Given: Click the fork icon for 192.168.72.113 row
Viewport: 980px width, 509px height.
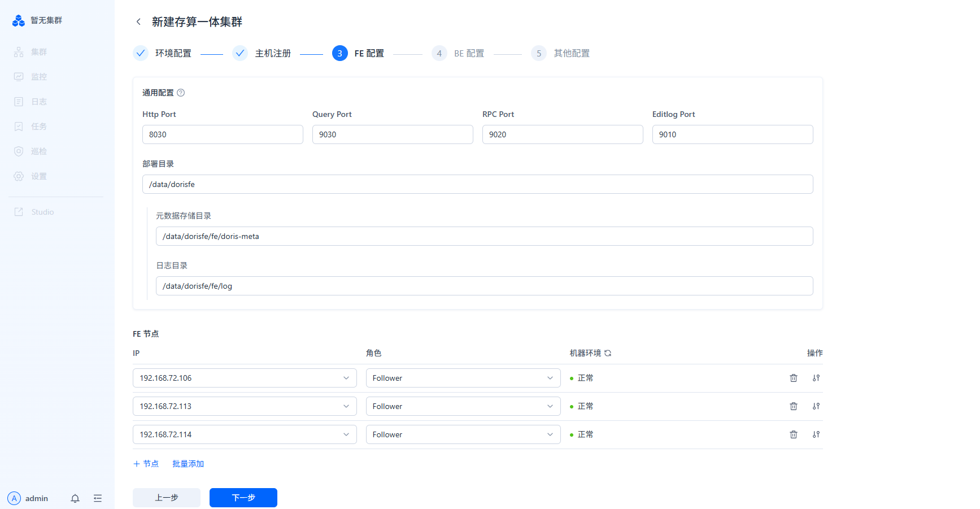Looking at the screenshot, I should tap(816, 406).
